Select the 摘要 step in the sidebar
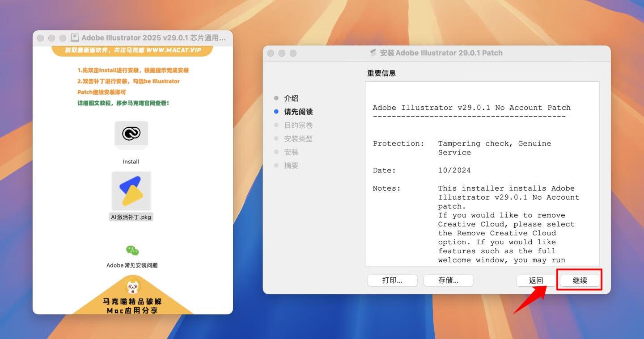 [x=291, y=165]
